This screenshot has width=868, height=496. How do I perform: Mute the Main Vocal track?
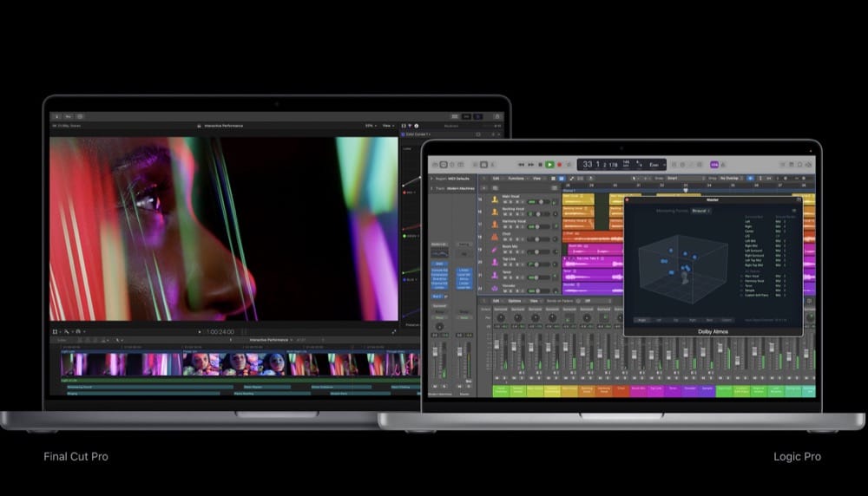(505, 202)
